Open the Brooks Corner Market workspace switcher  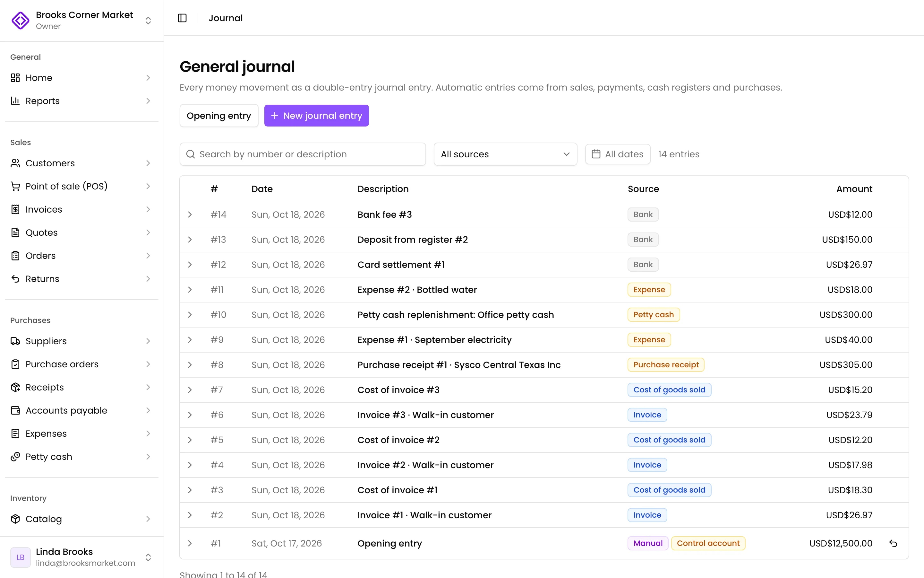148,20
